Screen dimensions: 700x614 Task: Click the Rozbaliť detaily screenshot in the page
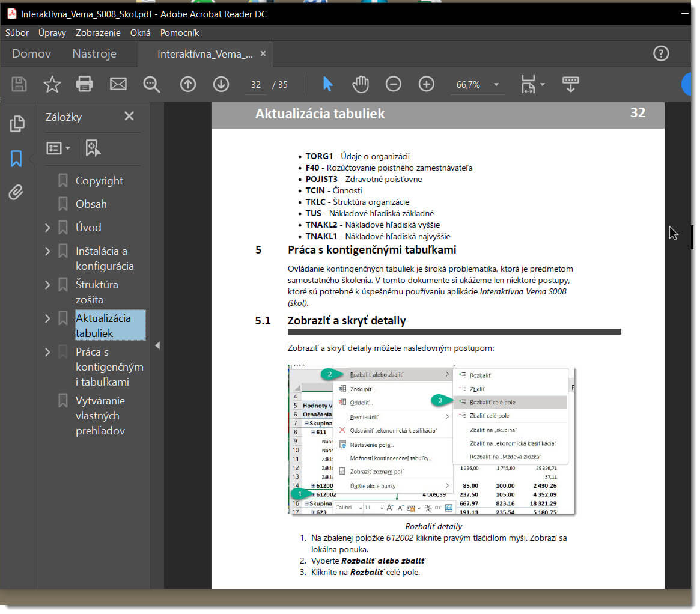(431, 440)
